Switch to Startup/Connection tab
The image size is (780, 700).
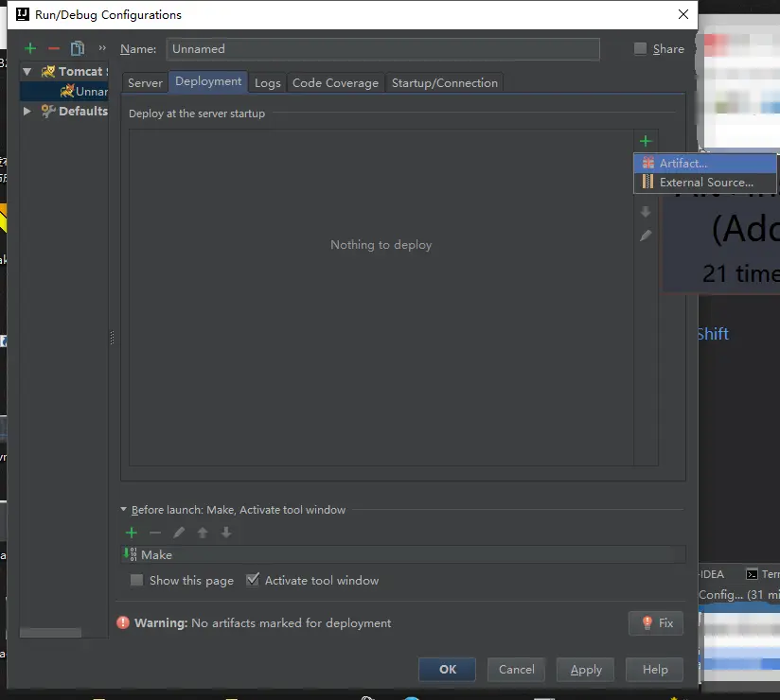pos(444,83)
